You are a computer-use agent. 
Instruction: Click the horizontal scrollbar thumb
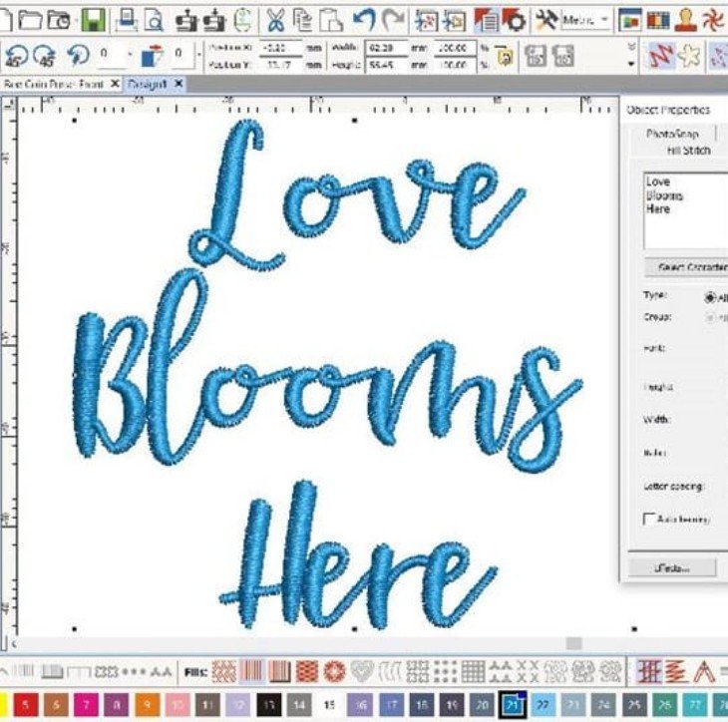coord(573,643)
